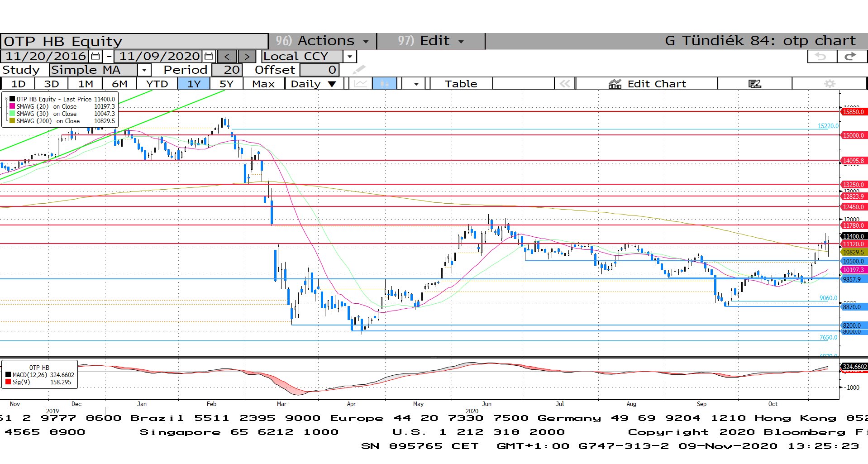Click the 10829.5 SMAVG 200 axis label
This screenshot has width=868, height=464.
(854, 252)
